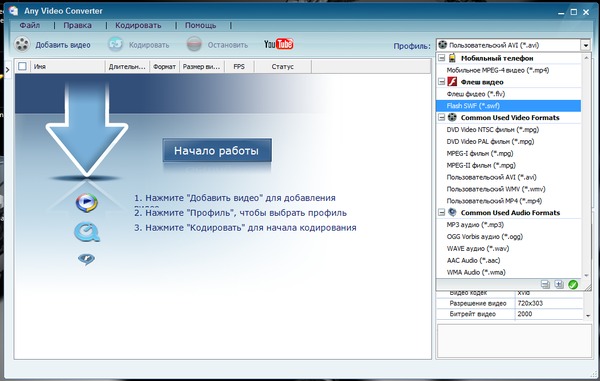Click the Формат column header
Viewport: 600px width, 381px height.
pos(165,66)
